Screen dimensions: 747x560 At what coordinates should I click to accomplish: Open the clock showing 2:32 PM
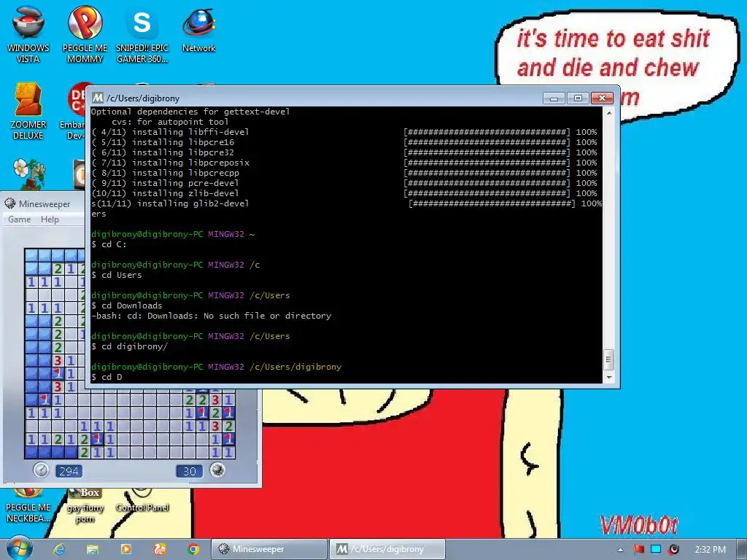point(710,550)
